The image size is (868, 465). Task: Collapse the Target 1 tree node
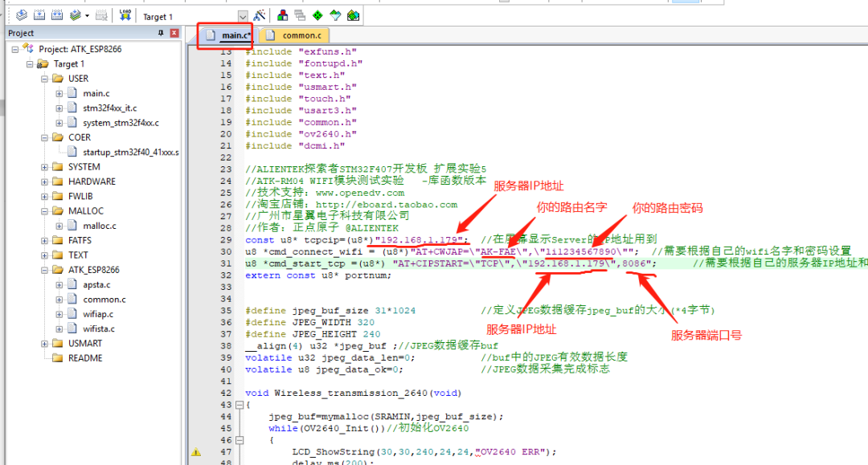30,64
